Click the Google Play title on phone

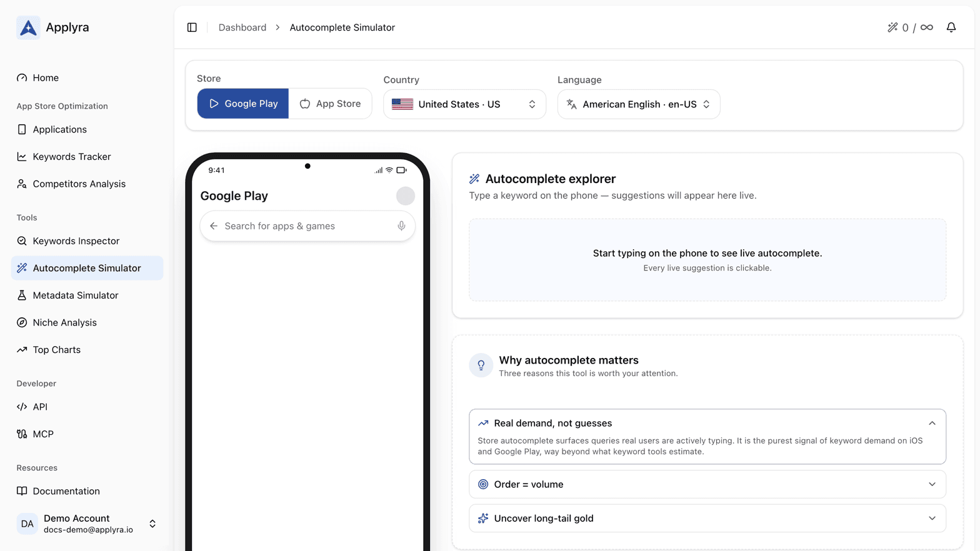pyautogui.click(x=234, y=196)
